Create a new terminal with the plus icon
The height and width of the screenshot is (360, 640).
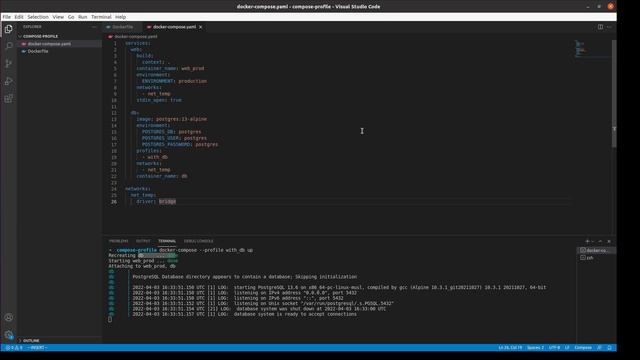click(587, 241)
